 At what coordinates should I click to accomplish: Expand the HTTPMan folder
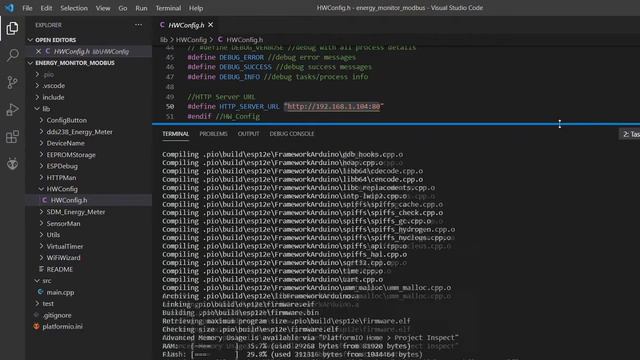coord(42,178)
